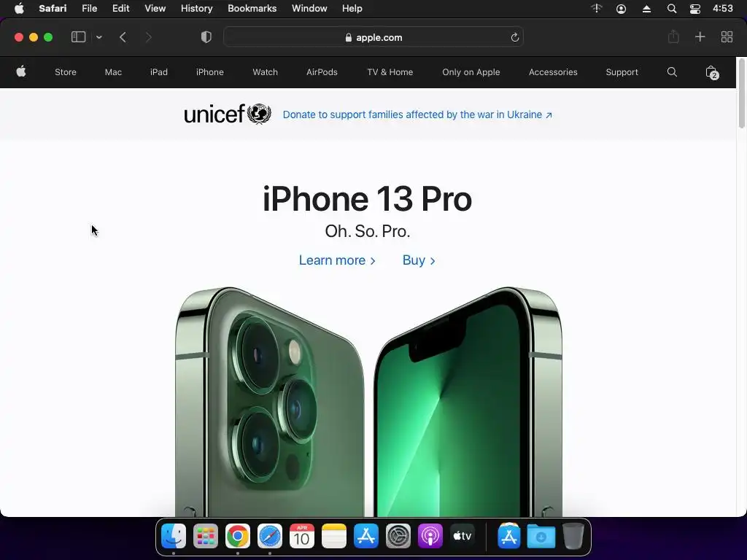Click the 4:53 clock in menu bar
Viewport: 747px width, 560px height.
pos(722,9)
